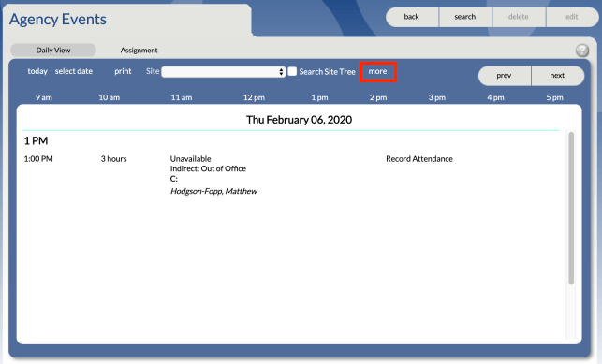This screenshot has height=364, width=602.
Task: Print the daily view
Action: [123, 71]
